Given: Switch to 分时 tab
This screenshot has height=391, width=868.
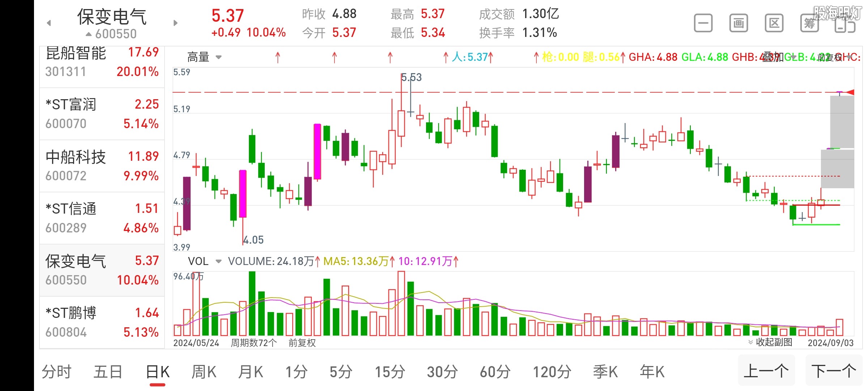Looking at the screenshot, I should [57, 372].
